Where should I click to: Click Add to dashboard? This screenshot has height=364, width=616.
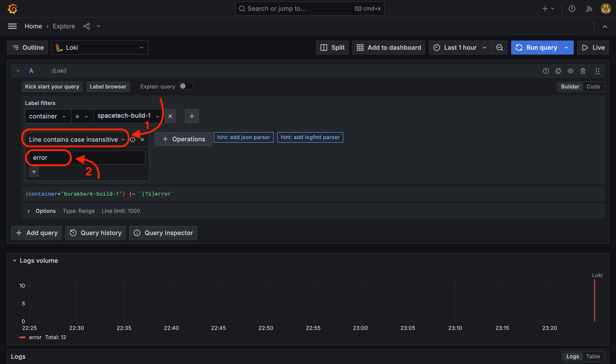click(x=389, y=47)
